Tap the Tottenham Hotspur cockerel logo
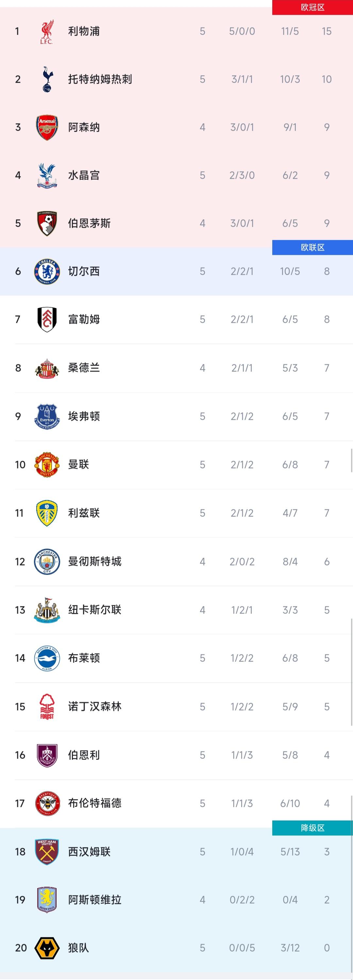Image resolution: width=353 pixels, height=980 pixels. pos(47,79)
